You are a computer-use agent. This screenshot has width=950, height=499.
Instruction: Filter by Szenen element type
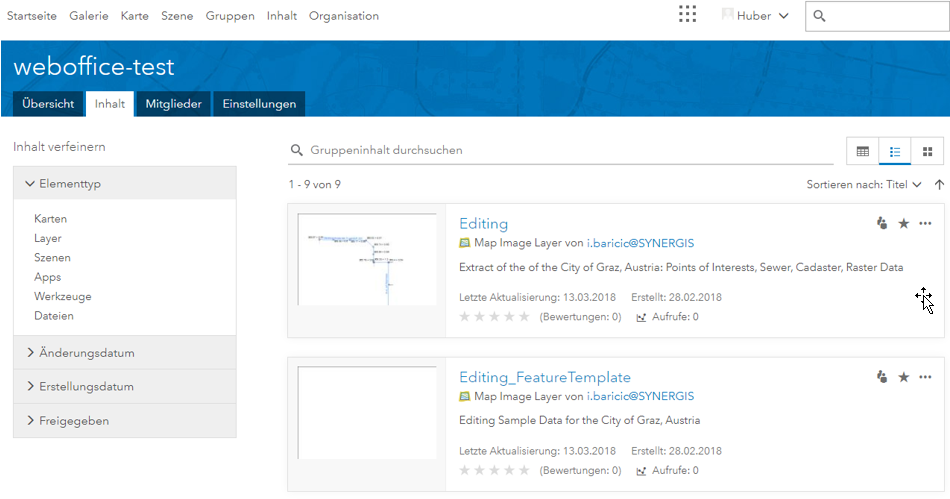[x=52, y=258]
